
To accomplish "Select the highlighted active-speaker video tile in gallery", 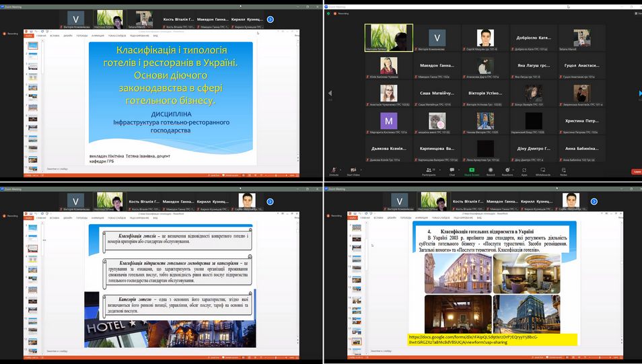I will 388,38.
